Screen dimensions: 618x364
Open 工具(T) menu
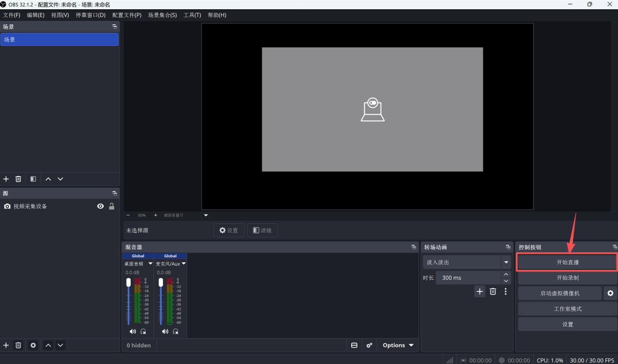click(x=192, y=15)
